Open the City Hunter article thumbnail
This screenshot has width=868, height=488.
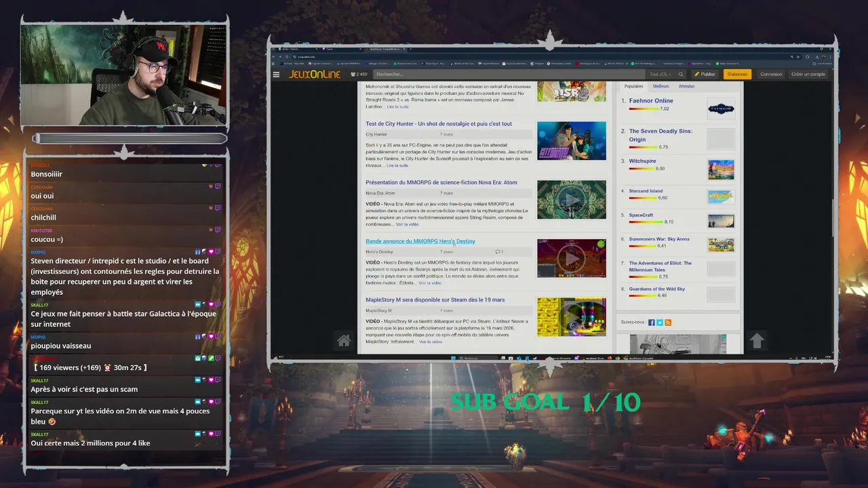click(x=572, y=141)
